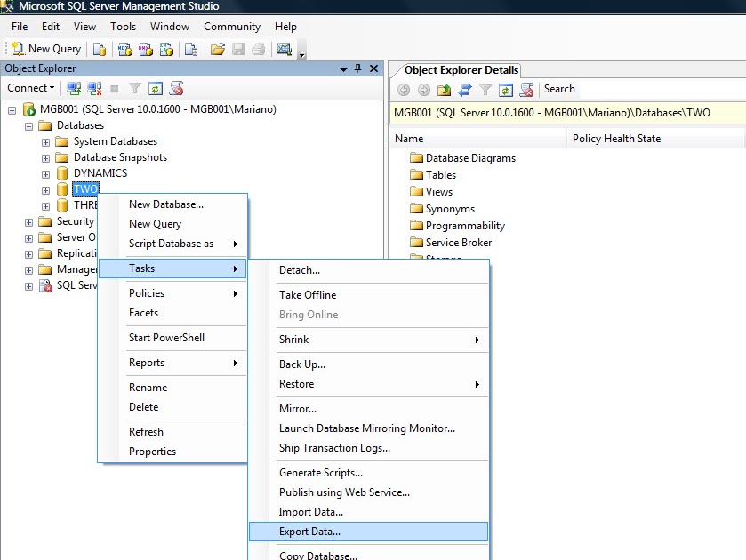746x560 pixels.
Task: Open the Community menu
Action: 232,27
